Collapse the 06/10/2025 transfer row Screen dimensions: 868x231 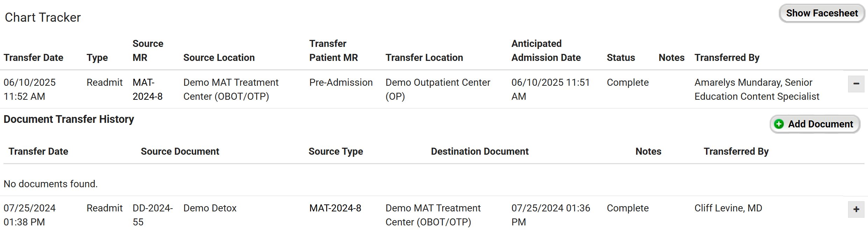pyautogui.click(x=856, y=84)
